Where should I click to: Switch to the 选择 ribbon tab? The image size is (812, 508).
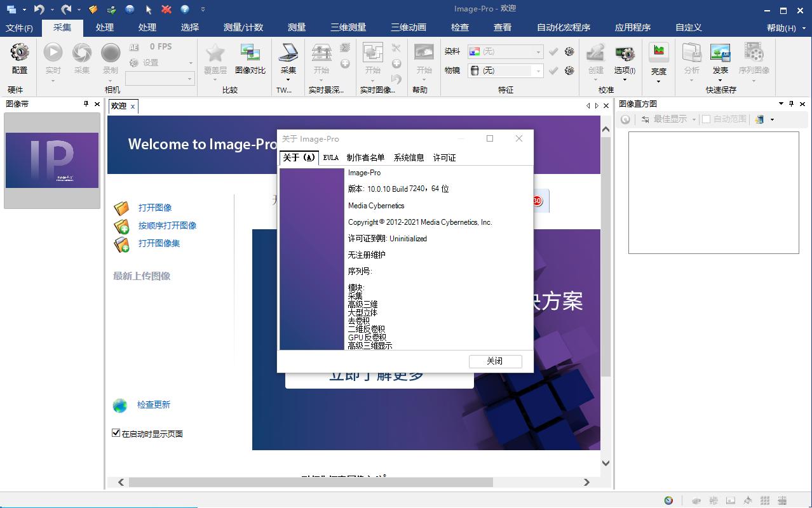tap(190, 27)
